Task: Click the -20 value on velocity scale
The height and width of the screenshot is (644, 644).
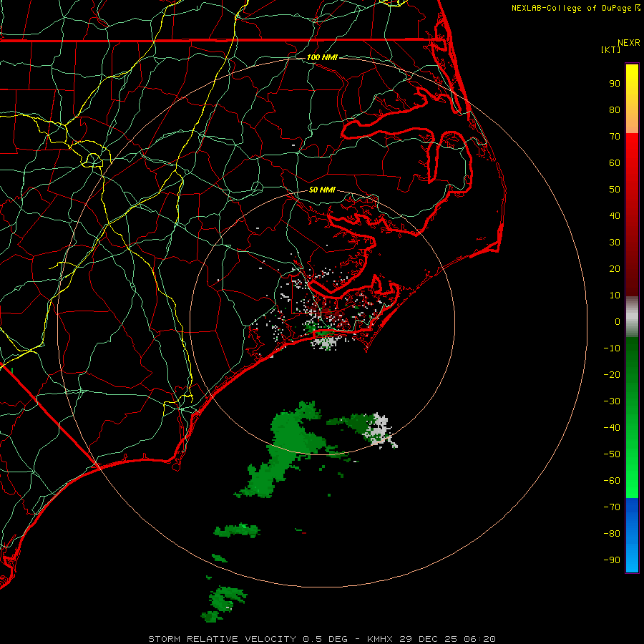Action: pyautogui.click(x=612, y=375)
